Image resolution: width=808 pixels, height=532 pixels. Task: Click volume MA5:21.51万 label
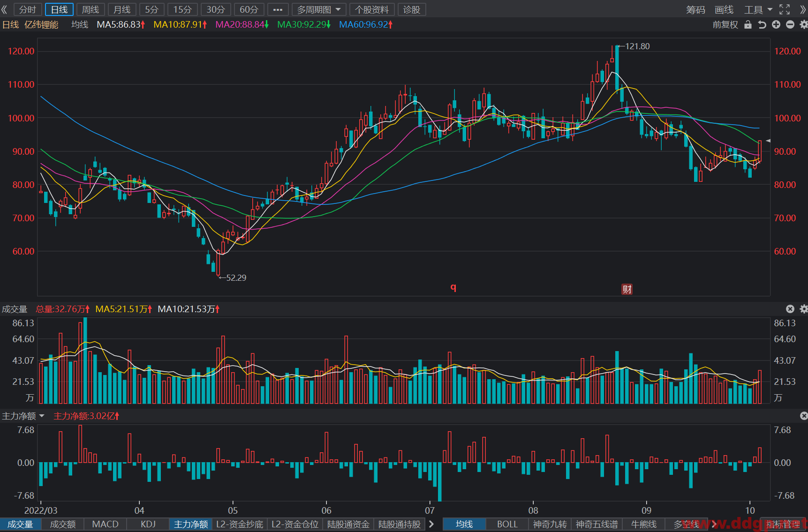coord(123,309)
